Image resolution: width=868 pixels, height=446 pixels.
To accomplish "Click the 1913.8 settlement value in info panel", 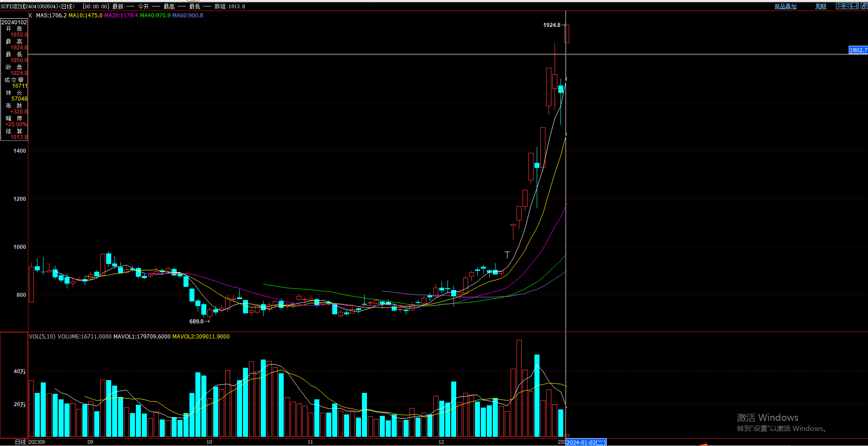I will [19, 137].
